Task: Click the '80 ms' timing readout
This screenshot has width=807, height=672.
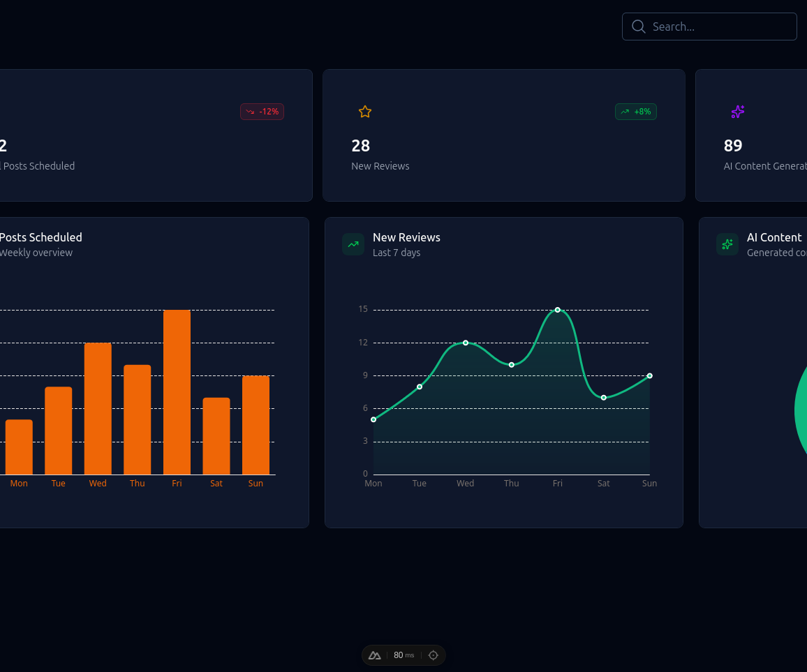Action: click(x=404, y=655)
